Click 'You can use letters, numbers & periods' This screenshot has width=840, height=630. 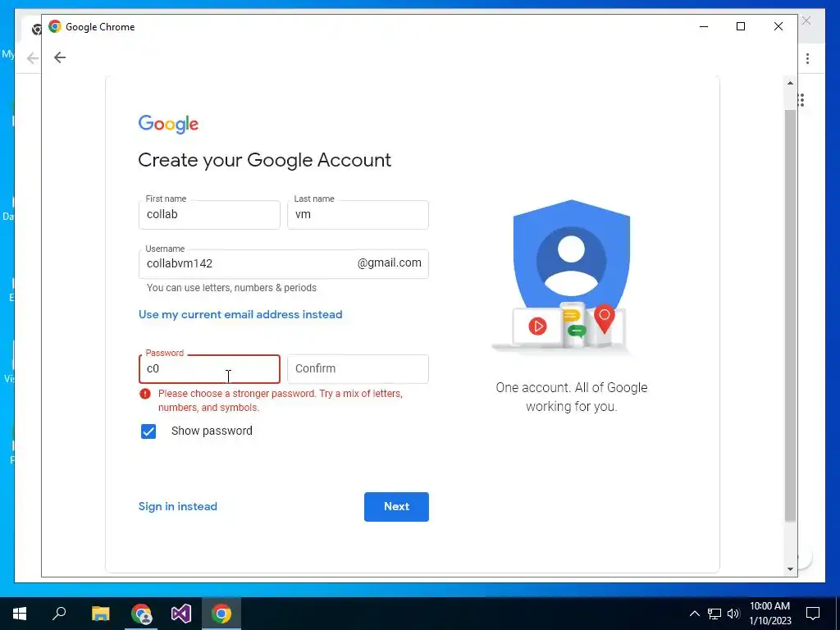point(231,288)
